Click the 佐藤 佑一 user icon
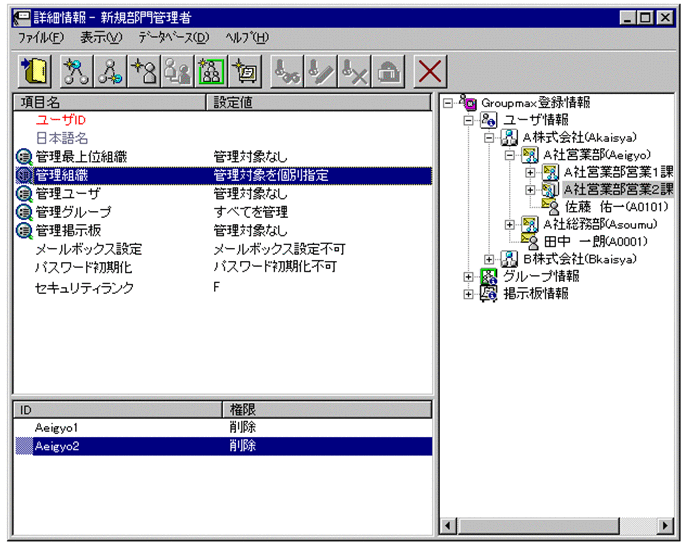 (550, 206)
